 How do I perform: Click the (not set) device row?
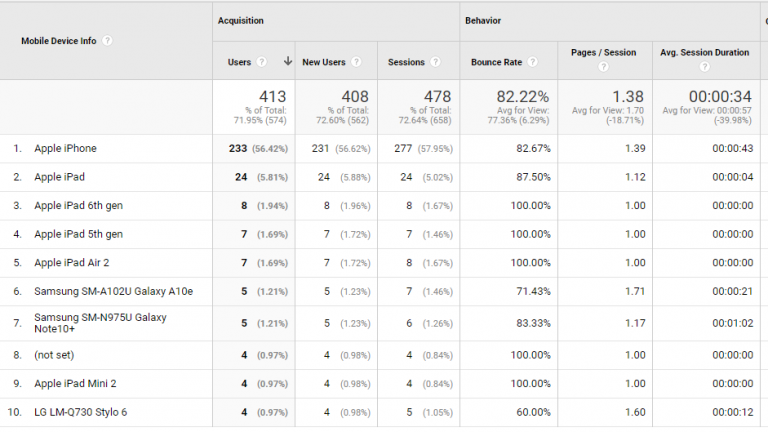[54, 354]
